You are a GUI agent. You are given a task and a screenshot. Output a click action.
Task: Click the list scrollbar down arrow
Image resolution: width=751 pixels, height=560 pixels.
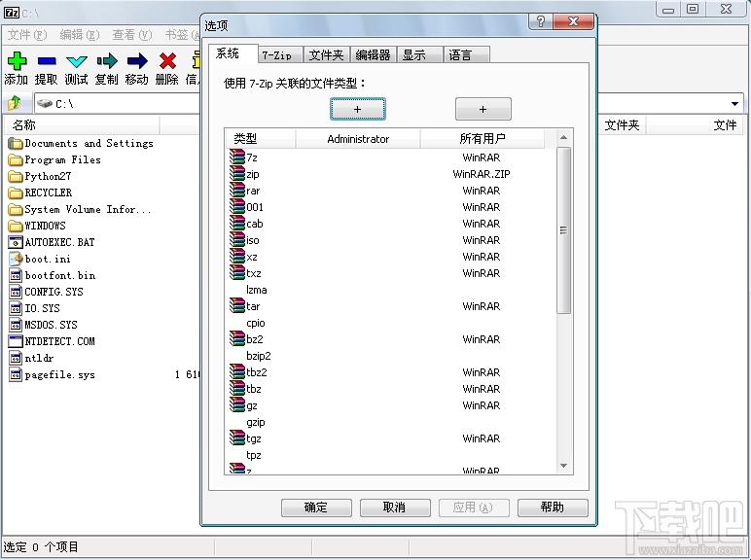click(563, 466)
